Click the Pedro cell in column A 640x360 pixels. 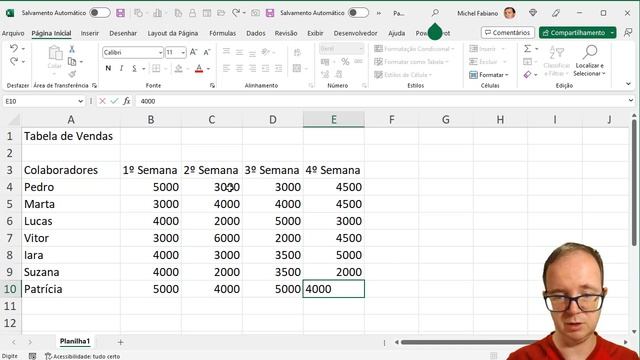click(71, 187)
